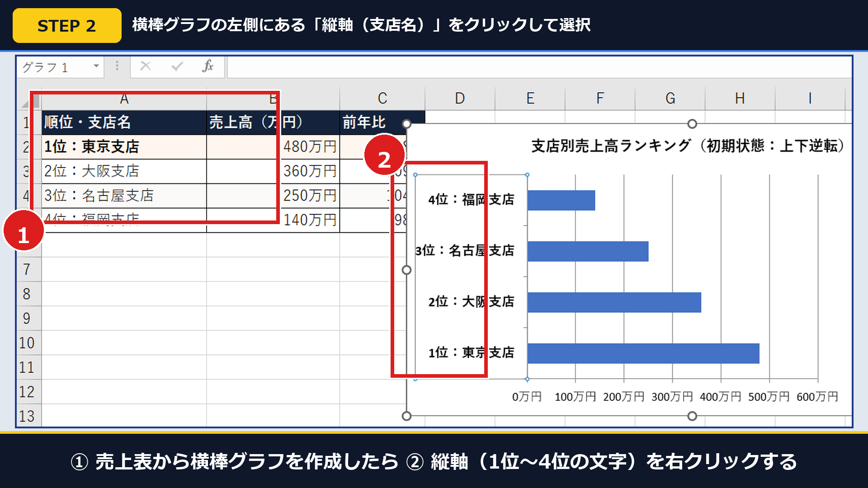868x488 pixels.
Task: Select column C header
Action: click(x=382, y=99)
